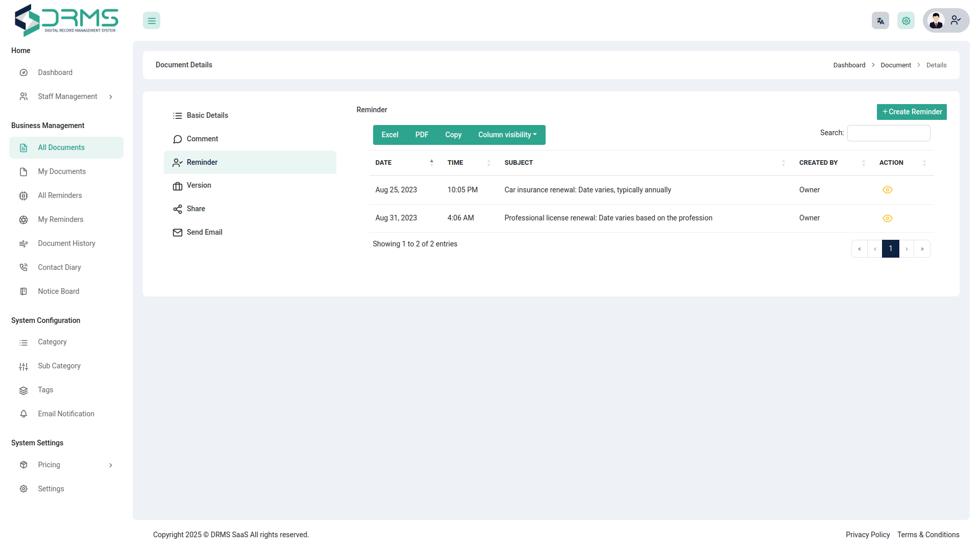The width and height of the screenshot is (980, 551).
Task: View the Car insurance renewal reminder details
Action: [x=887, y=190]
